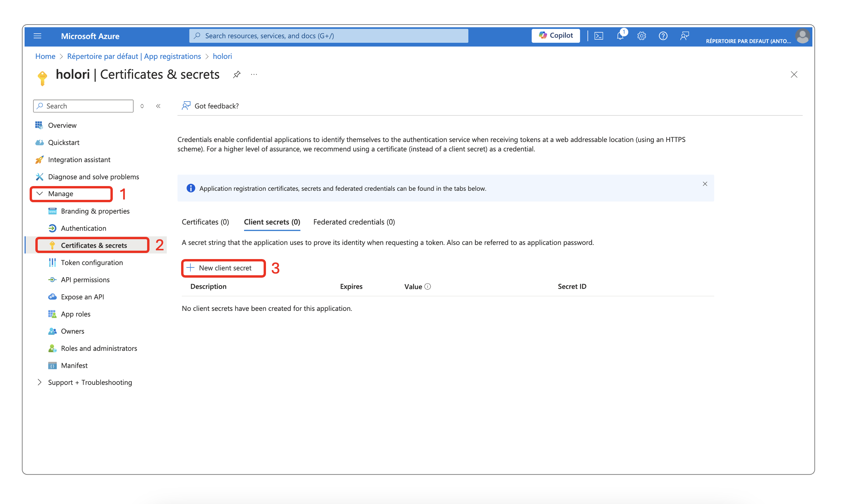Launch Cloud Shell from the top bar
Image resolution: width=841 pixels, height=504 pixels.
599,36
